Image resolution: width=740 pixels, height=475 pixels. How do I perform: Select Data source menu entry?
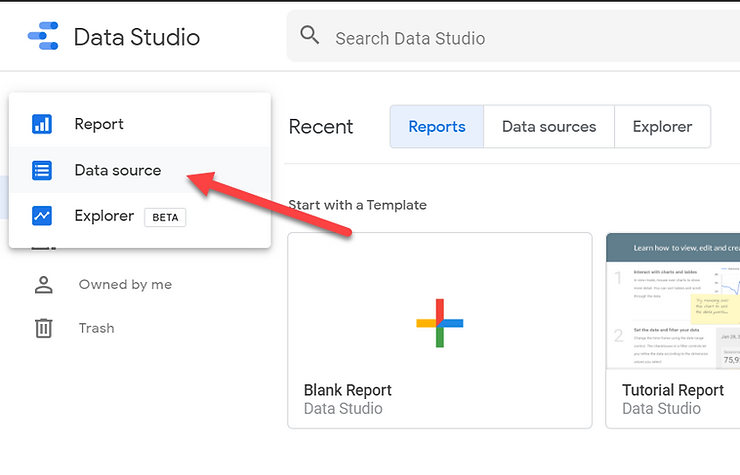pos(117,170)
